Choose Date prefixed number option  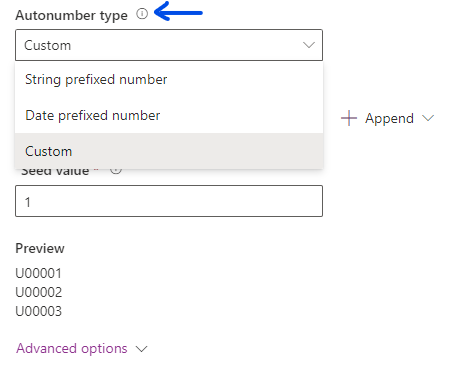click(169, 115)
